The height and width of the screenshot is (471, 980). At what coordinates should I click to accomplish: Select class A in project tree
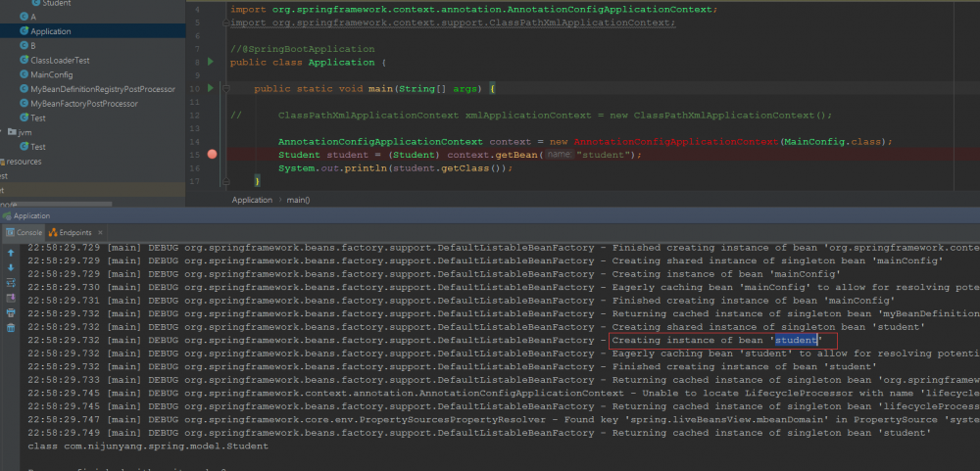(33, 17)
